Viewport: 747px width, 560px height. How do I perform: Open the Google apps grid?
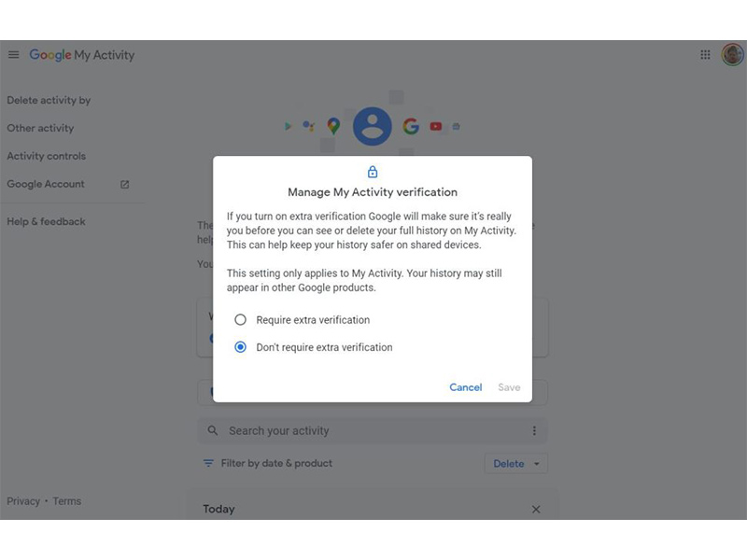pos(705,55)
